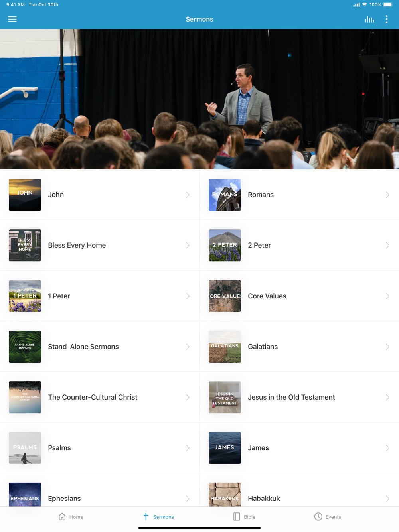
Task: Select the 2 Peter thumbnail image
Action: click(225, 245)
